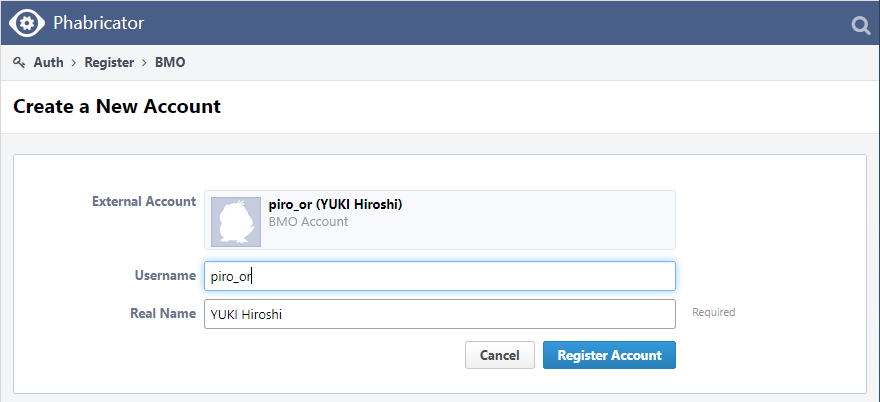Image resolution: width=880 pixels, height=402 pixels.
Task: Focus the Real Name text field
Action: [439, 314]
